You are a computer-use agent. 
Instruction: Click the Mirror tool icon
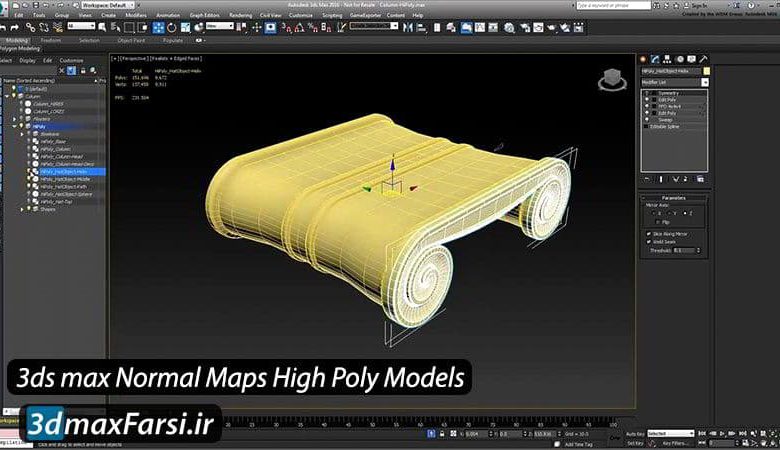pos(408,28)
